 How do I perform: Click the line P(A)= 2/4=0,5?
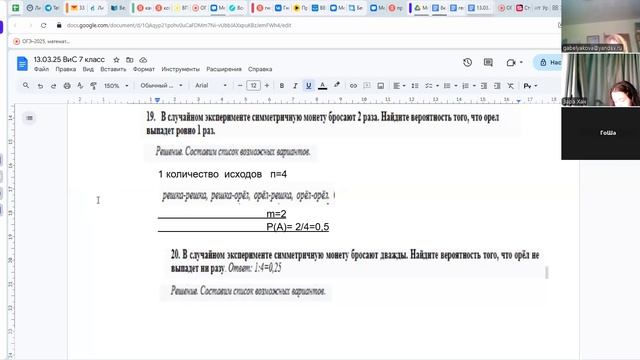point(298,227)
